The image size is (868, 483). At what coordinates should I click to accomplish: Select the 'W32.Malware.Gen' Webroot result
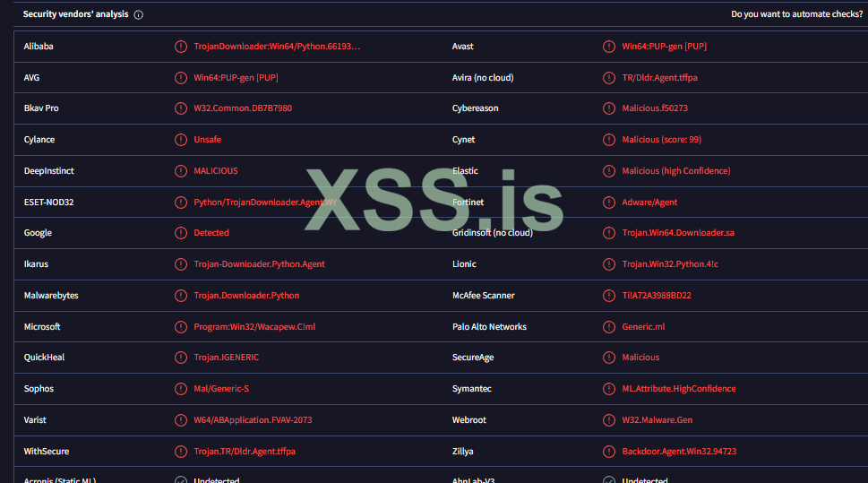click(657, 420)
